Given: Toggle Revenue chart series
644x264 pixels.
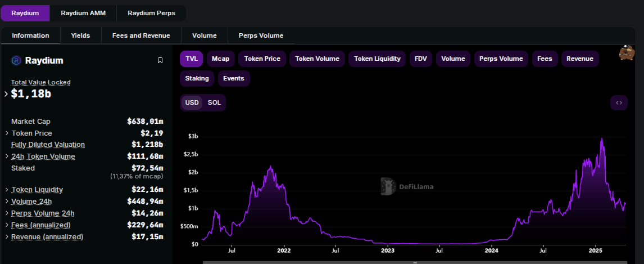Looking at the screenshot, I should pos(580,59).
